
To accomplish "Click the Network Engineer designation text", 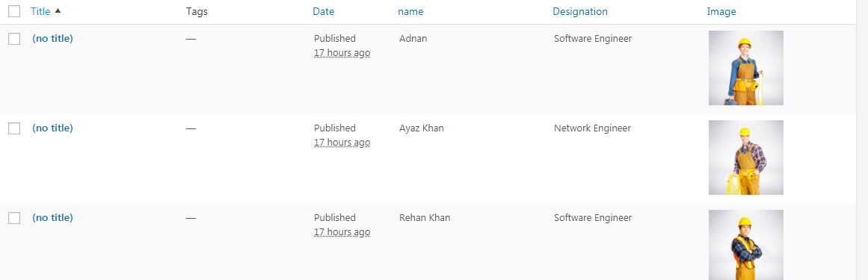I will 592,128.
